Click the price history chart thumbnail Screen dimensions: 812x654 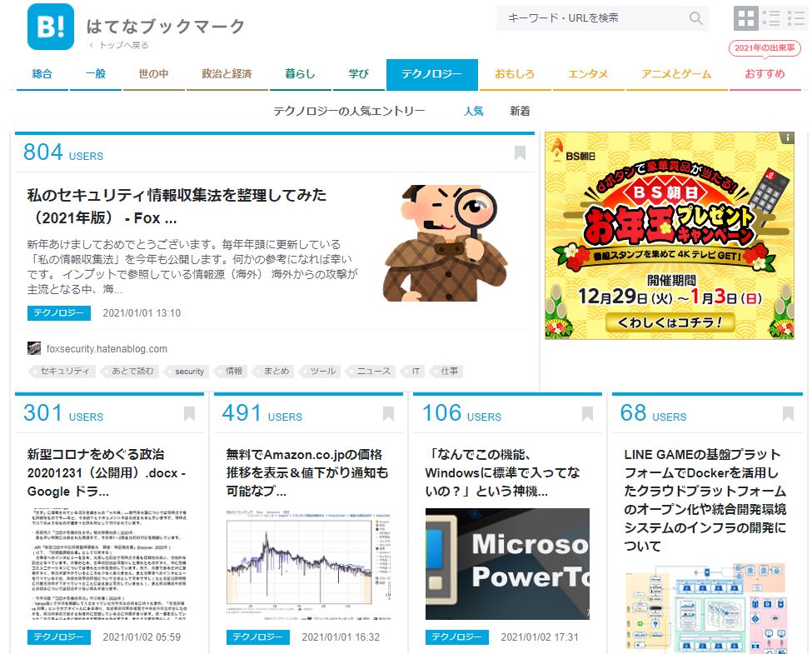pyautogui.click(x=308, y=564)
